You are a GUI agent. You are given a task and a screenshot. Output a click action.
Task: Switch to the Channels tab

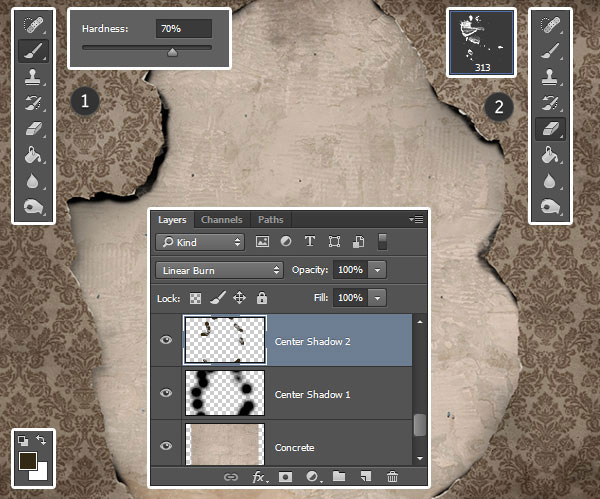tap(221, 220)
